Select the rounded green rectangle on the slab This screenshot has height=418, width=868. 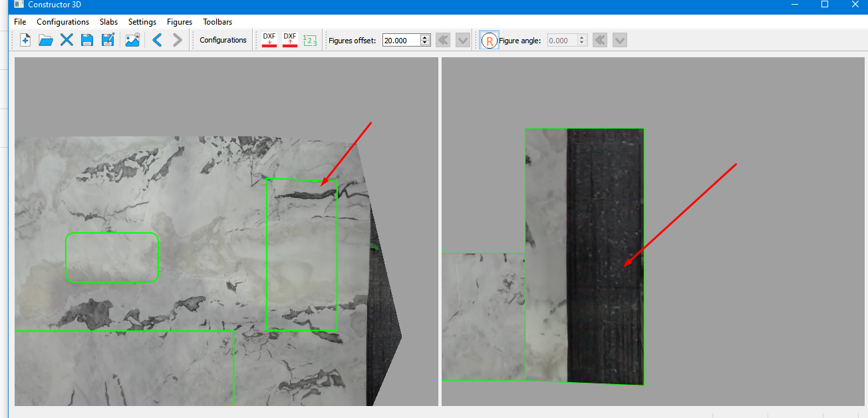tap(112, 258)
